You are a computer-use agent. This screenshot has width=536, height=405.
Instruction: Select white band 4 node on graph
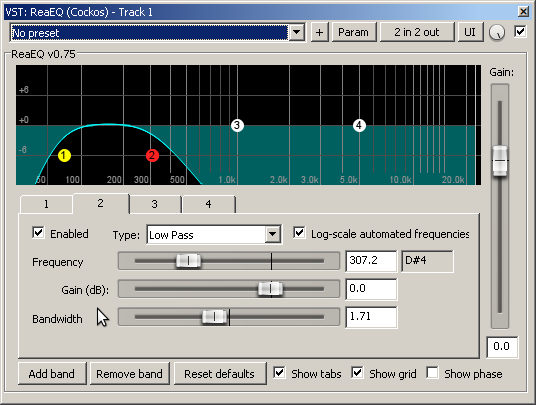coord(359,125)
